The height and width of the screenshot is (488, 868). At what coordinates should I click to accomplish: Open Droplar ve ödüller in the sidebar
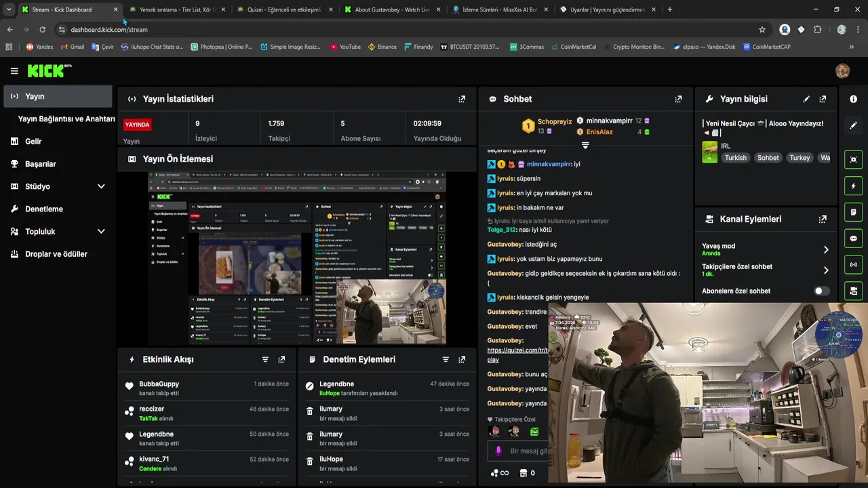[x=58, y=254]
